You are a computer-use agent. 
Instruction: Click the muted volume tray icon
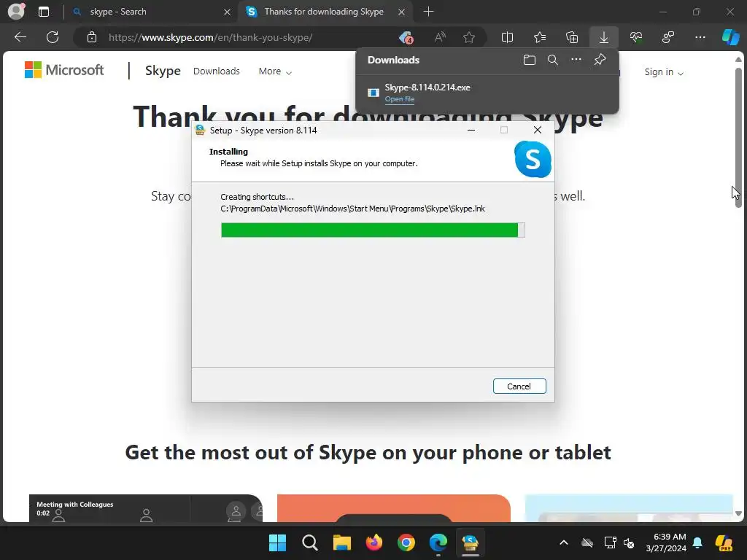(630, 542)
